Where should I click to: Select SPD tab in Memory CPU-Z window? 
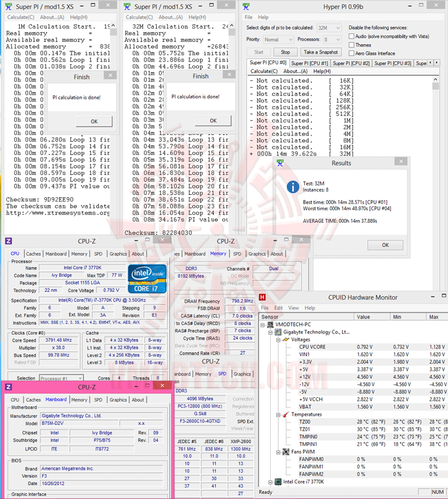[x=237, y=254]
